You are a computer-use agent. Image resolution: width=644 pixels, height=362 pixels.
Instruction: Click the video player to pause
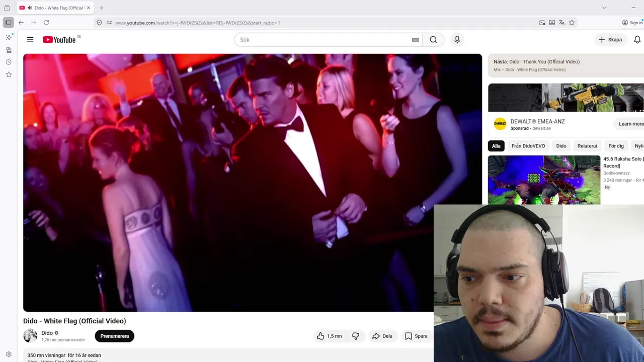(x=253, y=183)
